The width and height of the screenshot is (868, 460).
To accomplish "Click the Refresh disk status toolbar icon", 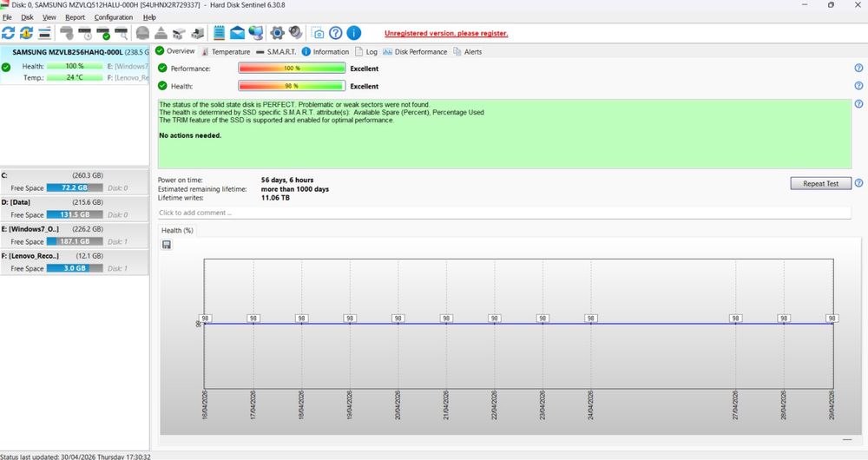I will pos(9,33).
